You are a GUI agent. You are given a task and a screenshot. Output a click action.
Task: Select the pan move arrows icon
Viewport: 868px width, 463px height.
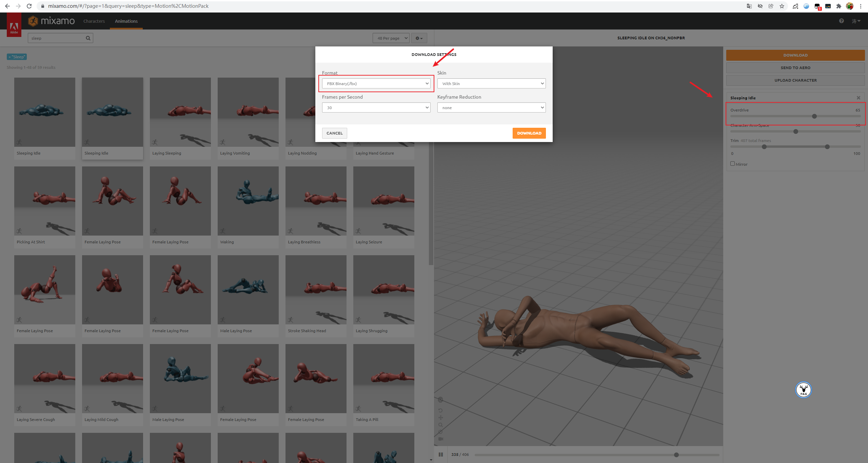[440, 418]
